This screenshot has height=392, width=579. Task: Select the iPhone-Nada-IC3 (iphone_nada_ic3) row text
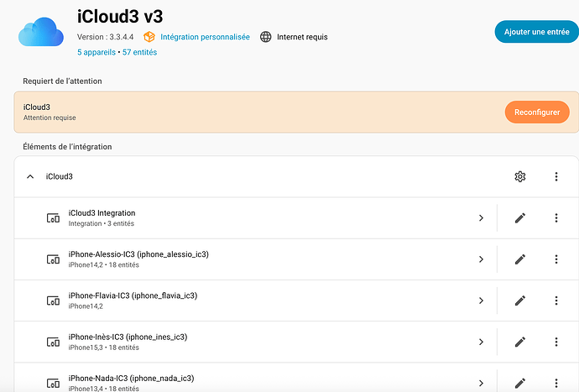click(x=131, y=379)
